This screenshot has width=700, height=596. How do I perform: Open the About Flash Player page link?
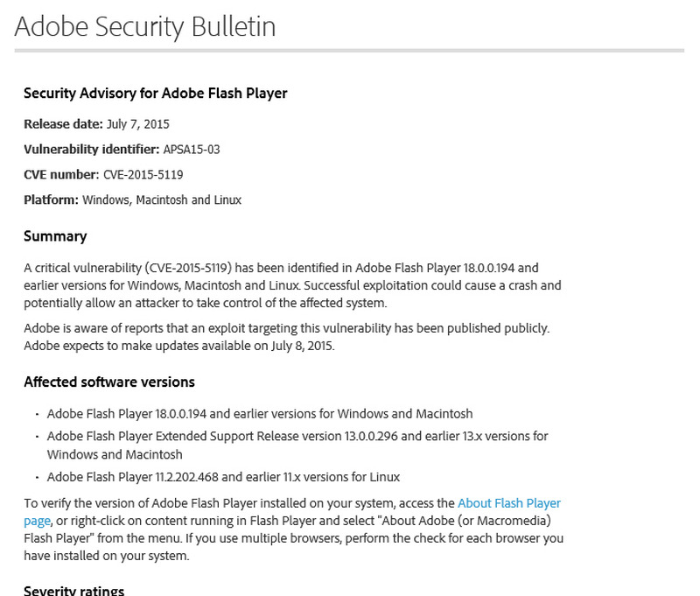509,503
